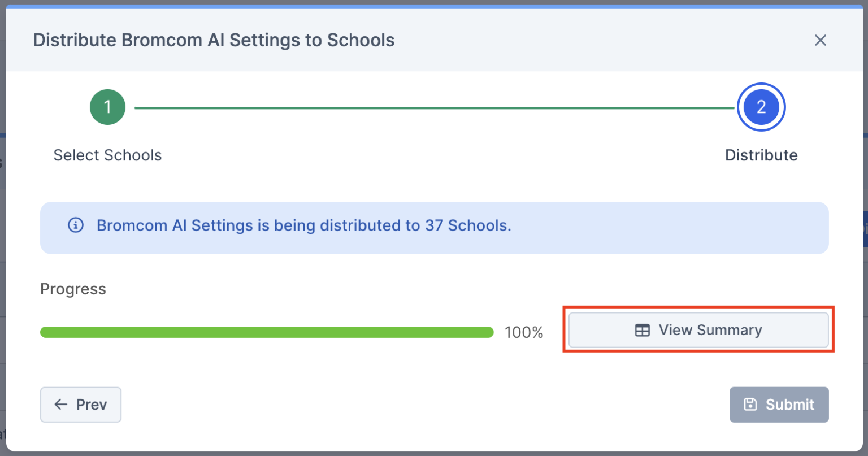Click the green step 1 circle
The image size is (868, 456).
(107, 107)
